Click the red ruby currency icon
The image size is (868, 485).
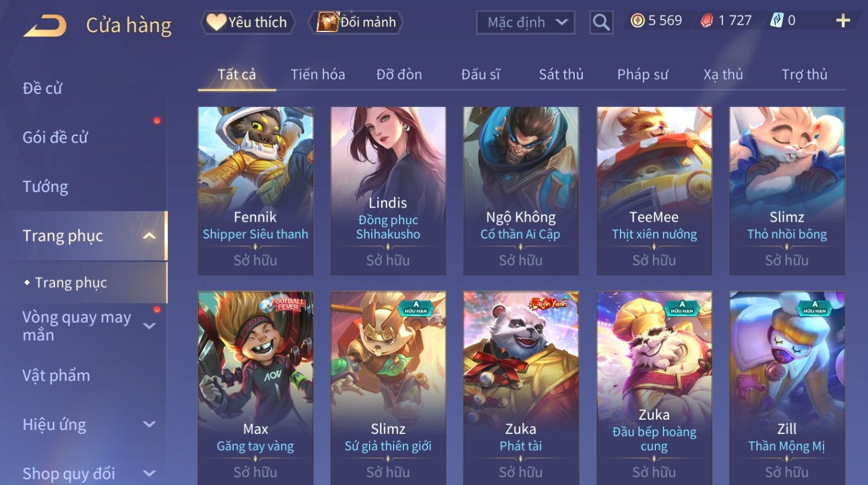point(707,21)
